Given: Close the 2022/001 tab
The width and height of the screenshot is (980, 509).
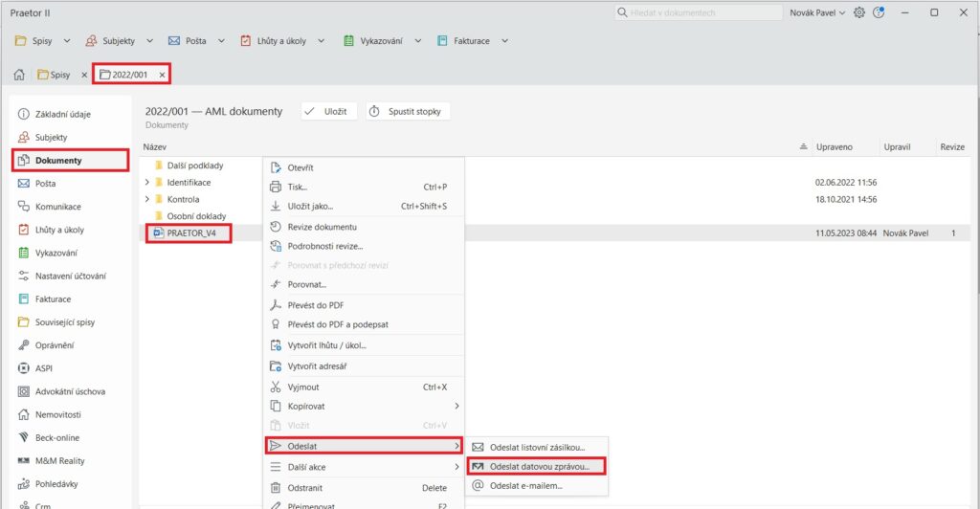Looking at the screenshot, I should (x=162, y=75).
